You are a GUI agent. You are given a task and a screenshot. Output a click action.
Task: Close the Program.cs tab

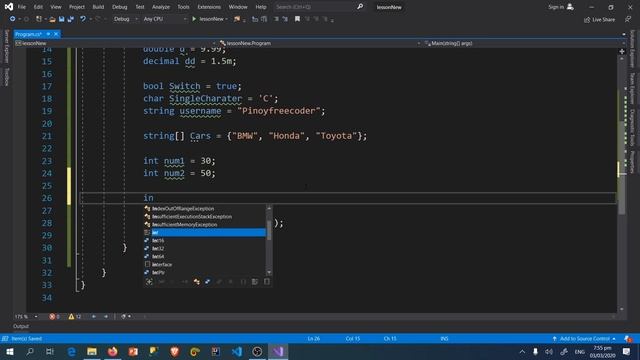point(56,34)
